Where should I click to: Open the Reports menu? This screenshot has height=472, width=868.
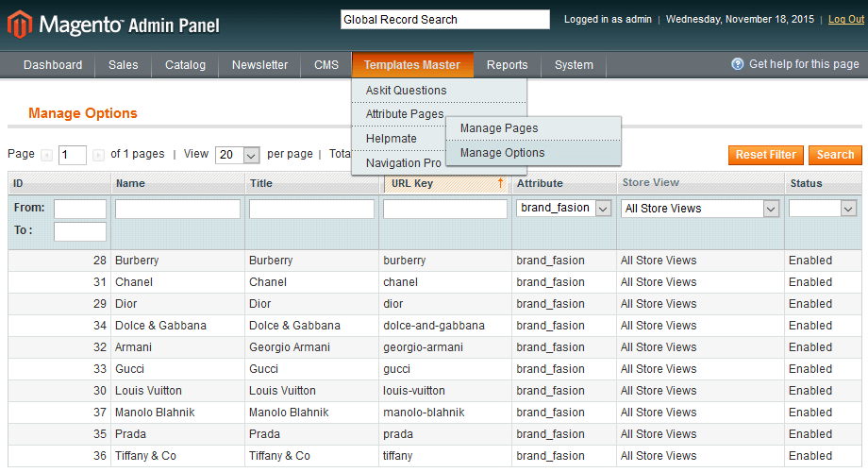point(507,65)
